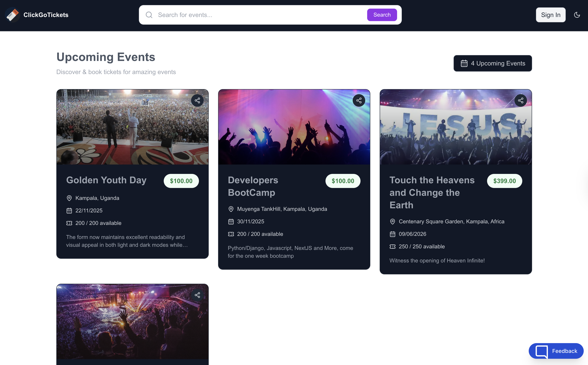Click Sign In

(550, 15)
